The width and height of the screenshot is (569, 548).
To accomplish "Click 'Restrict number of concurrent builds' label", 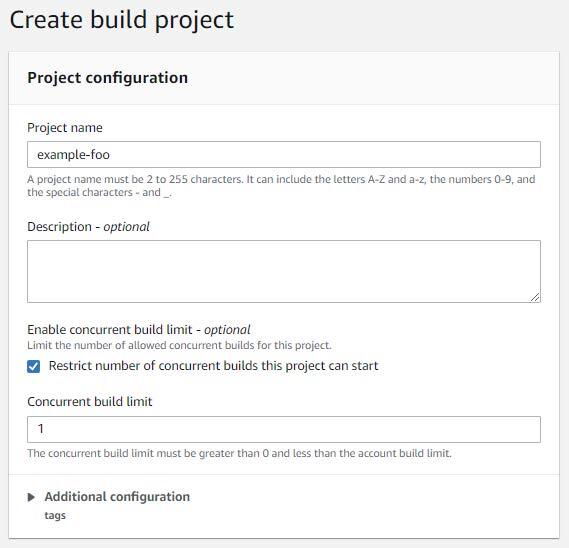I will click(213, 366).
